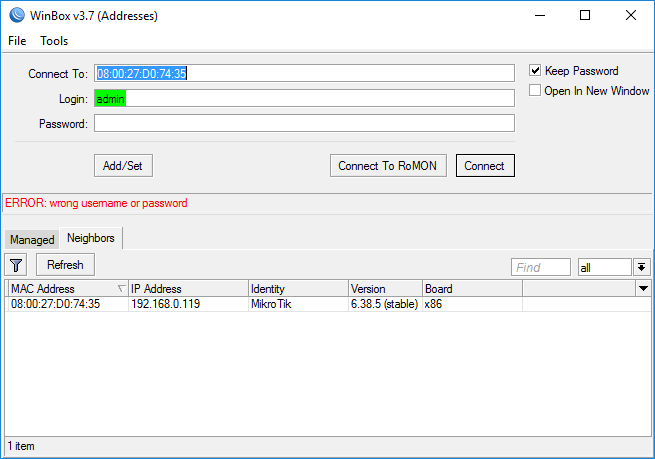Click the x86 board cell
Image resolution: width=655 pixels, height=459 pixels.
pos(433,304)
